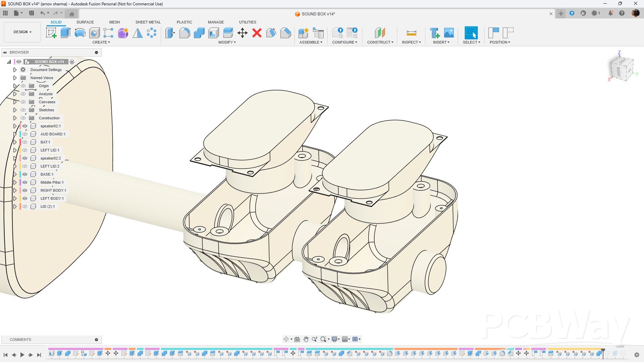Image resolution: width=644 pixels, height=362 pixels.
Task: Open the SHEET METAL tab
Action: point(148,22)
